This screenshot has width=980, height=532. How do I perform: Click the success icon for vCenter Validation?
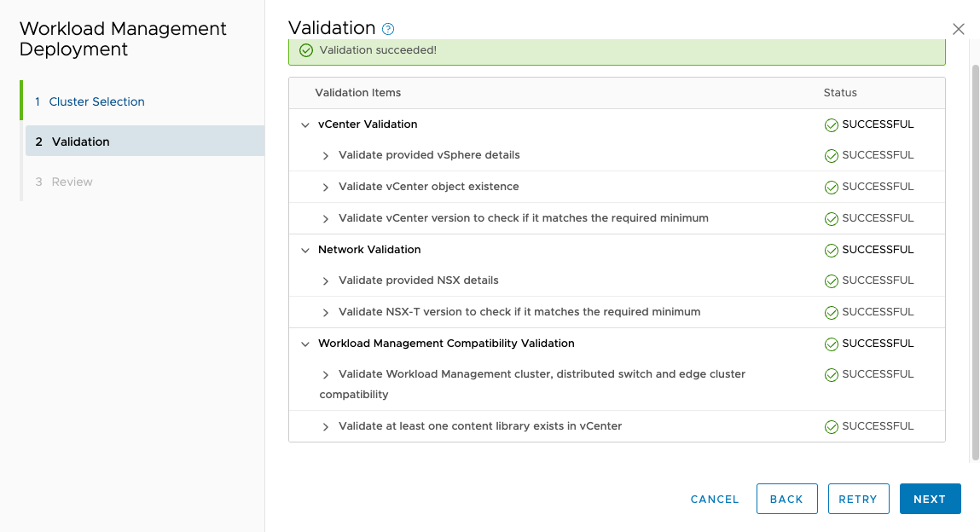tap(832, 124)
